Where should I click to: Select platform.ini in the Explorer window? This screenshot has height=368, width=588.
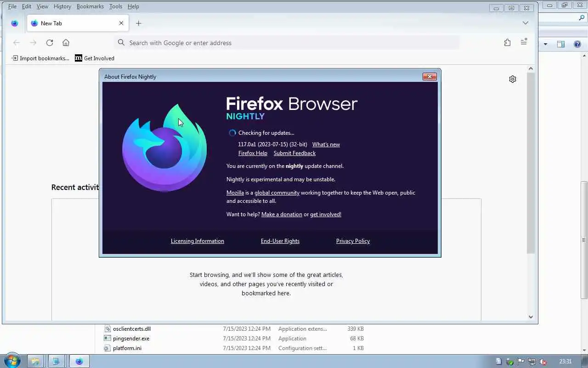point(127,348)
